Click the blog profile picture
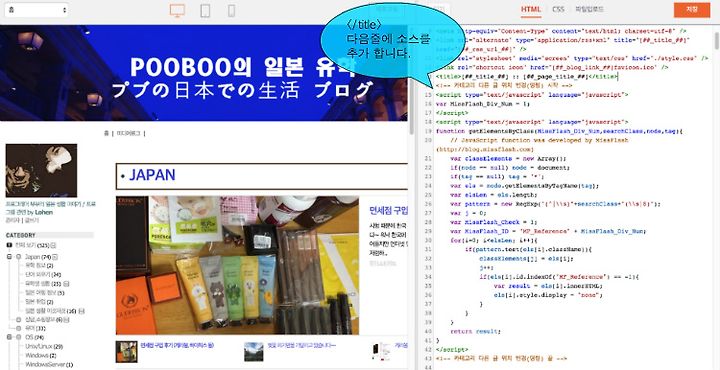The height and width of the screenshot is (370, 720). click(x=41, y=171)
